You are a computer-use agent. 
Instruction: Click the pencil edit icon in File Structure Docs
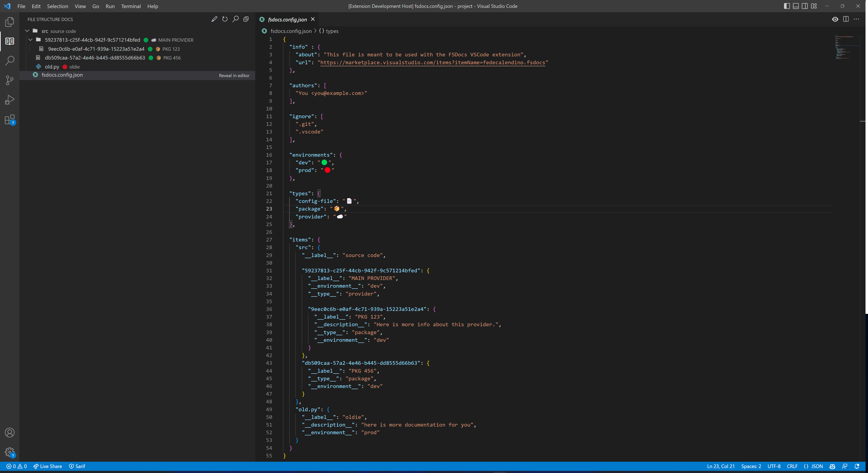[x=214, y=19]
